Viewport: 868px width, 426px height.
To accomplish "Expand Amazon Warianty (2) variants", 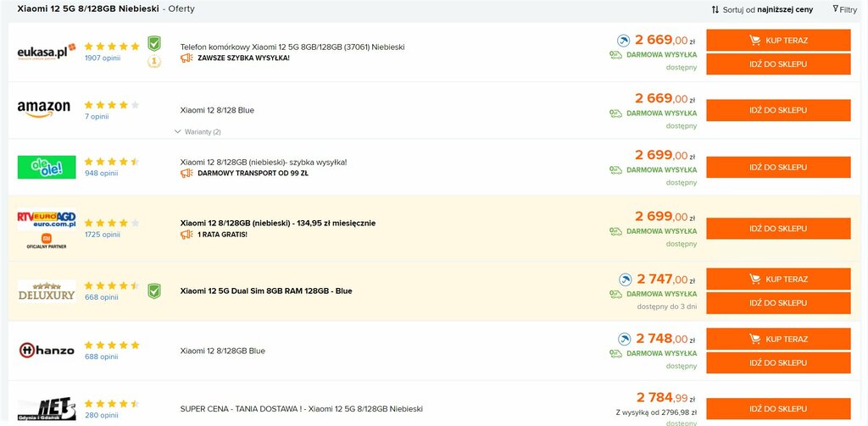I will (x=198, y=131).
